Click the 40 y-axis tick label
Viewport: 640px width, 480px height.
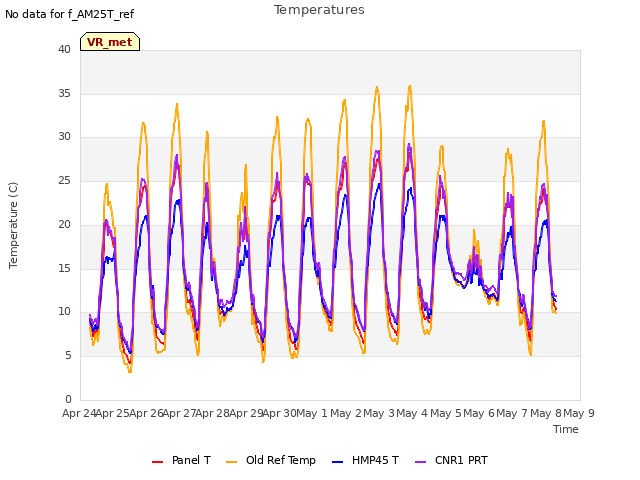click(x=64, y=49)
